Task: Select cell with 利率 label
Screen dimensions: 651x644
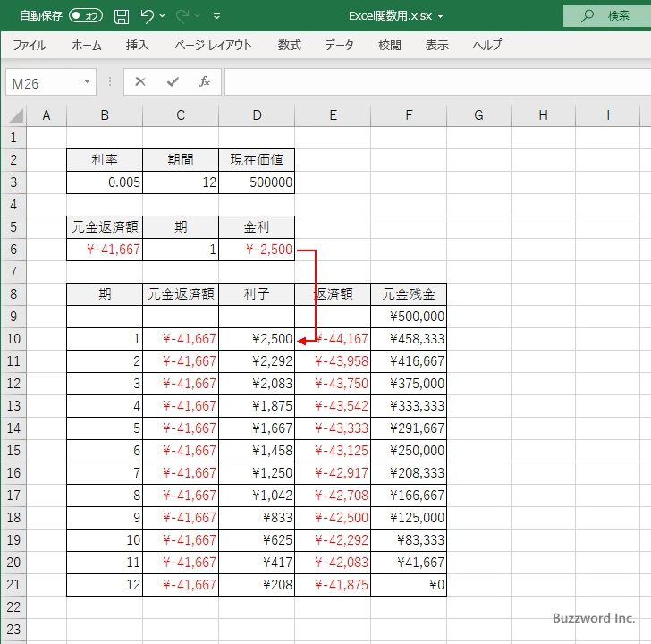Action: click(x=105, y=160)
